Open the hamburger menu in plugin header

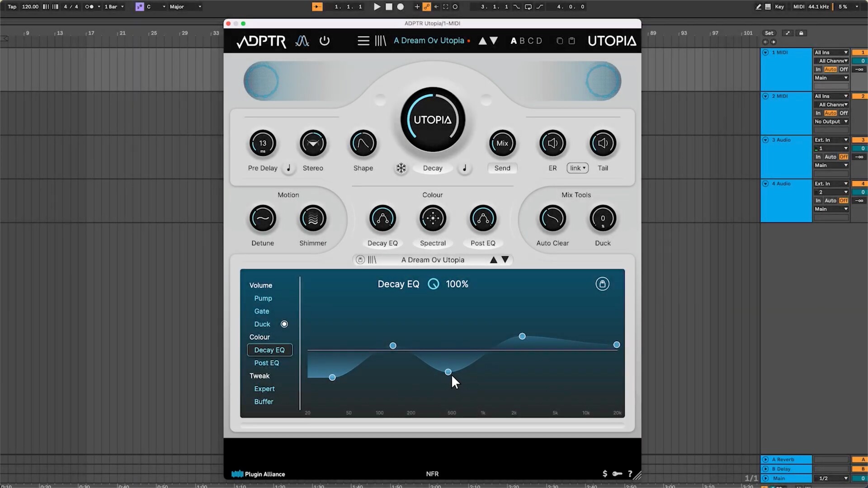click(x=363, y=41)
